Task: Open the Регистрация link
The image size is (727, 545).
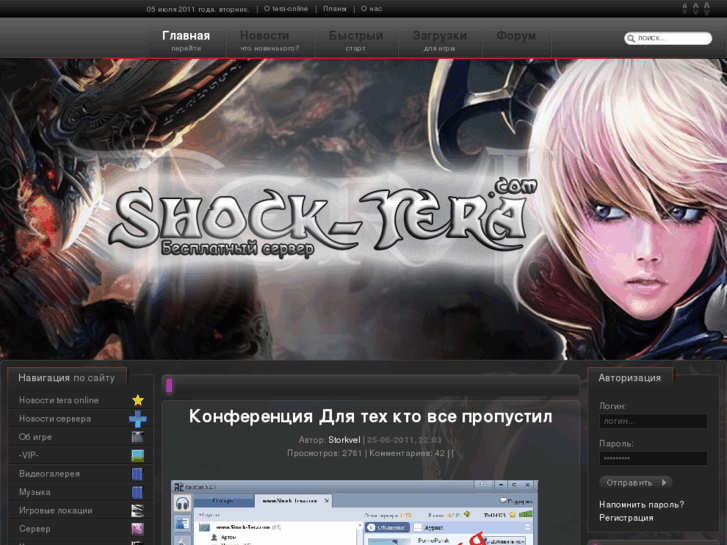Action: (626, 518)
